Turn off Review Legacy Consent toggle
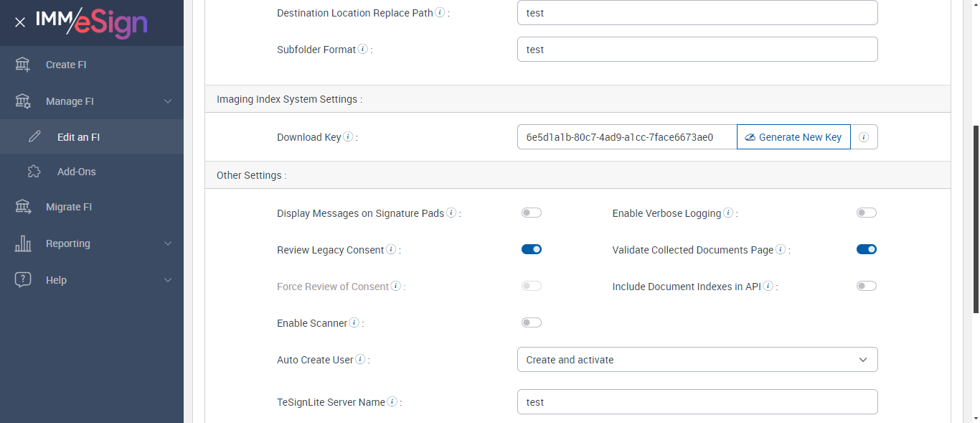 tap(532, 250)
